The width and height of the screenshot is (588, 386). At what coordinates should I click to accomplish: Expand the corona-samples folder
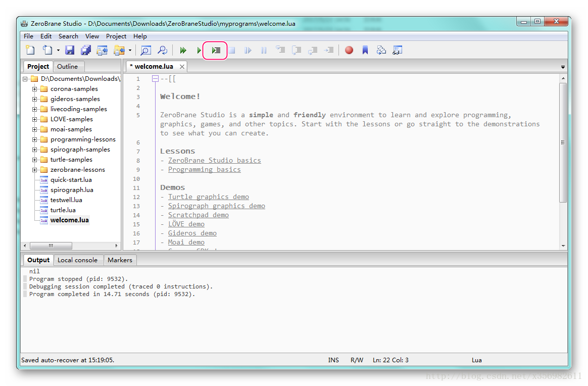coord(35,89)
